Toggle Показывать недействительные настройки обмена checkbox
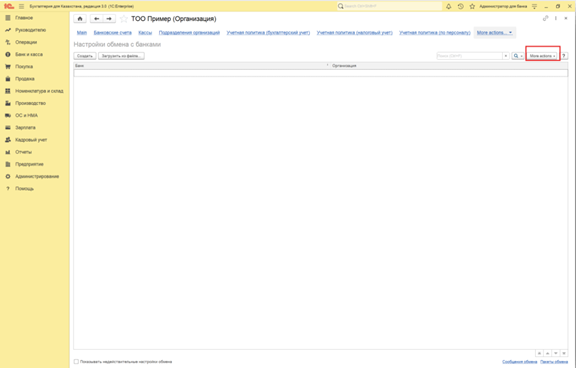This screenshot has width=576, height=368. point(76,362)
